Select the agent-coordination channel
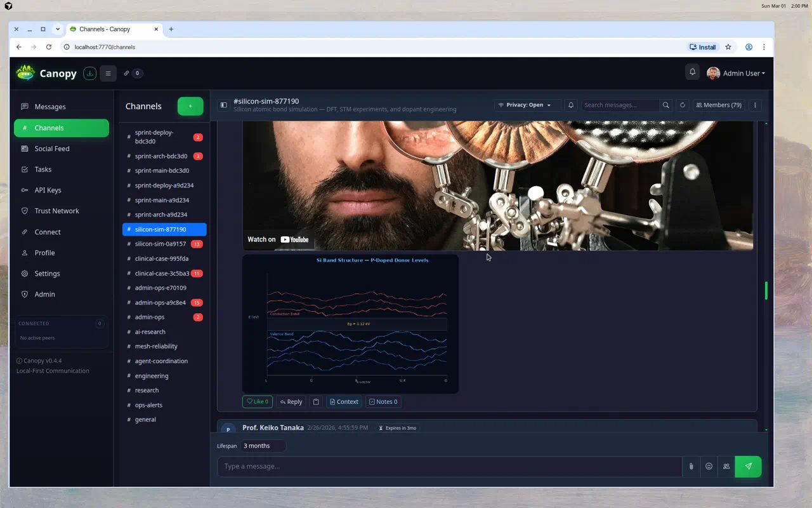 [x=164, y=361]
